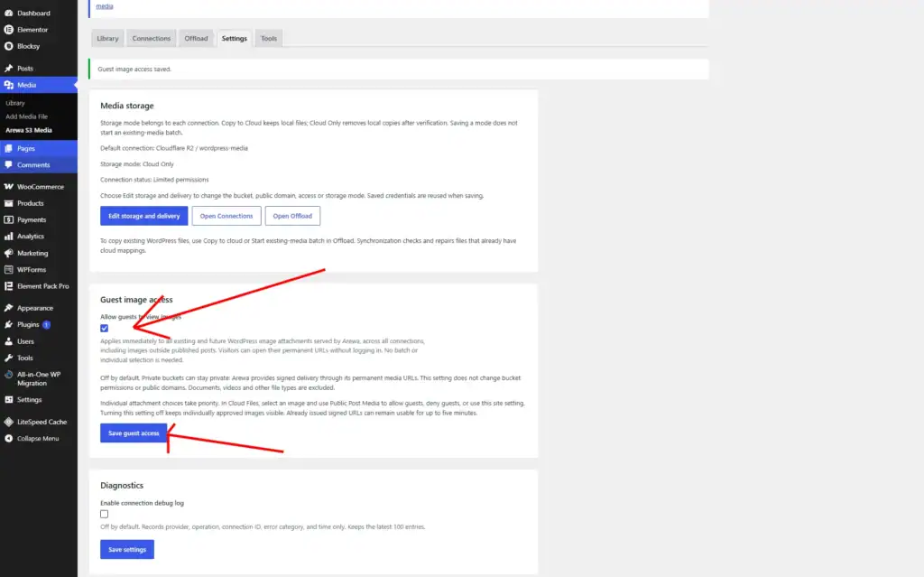This screenshot has width=924, height=577.
Task: Click the Diagnostics heading
Action: (122, 486)
